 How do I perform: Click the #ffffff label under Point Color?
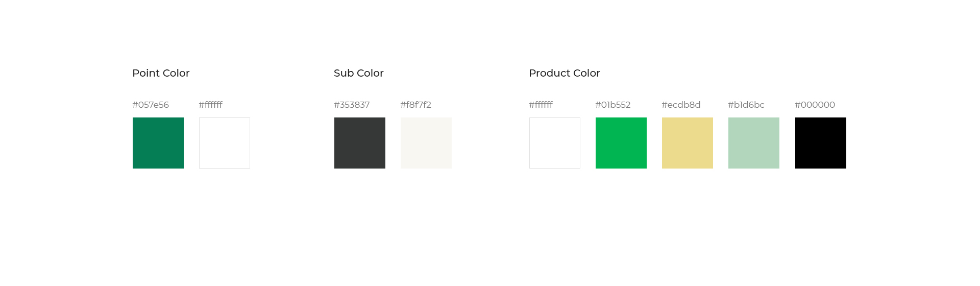tap(210, 105)
